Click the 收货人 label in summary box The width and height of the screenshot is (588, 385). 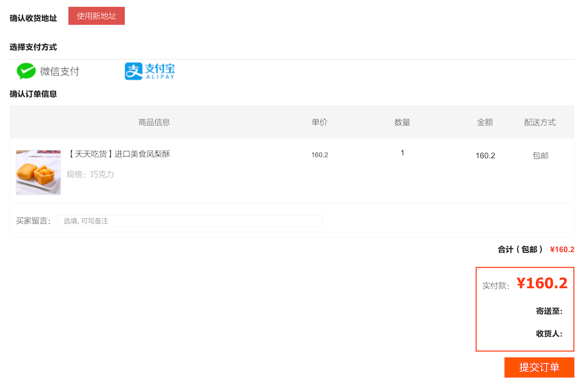[x=548, y=334]
